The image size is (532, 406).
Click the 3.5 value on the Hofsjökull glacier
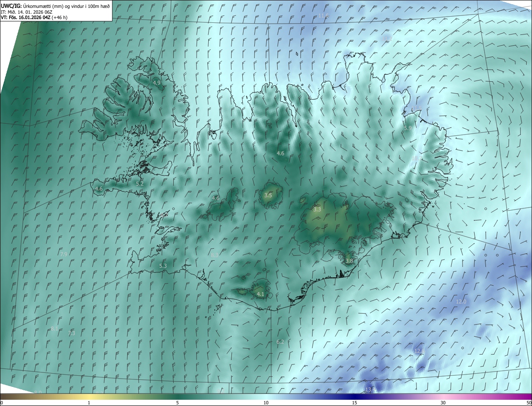point(268,195)
